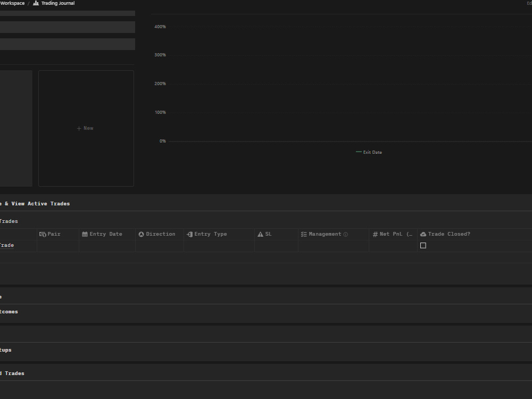The width and height of the screenshot is (532, 399).
Task: Click the Net PnL number hash icon
Action: click(375, 234)
